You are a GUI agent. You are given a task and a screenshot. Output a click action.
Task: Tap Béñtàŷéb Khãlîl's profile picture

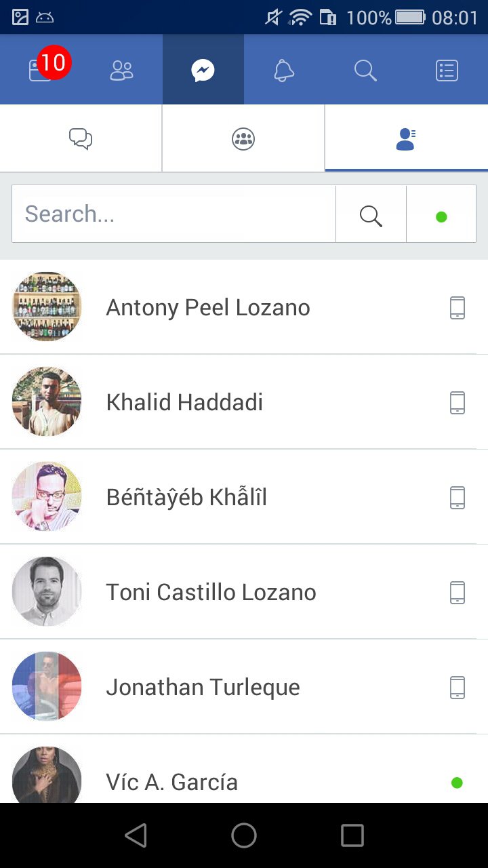47,496
